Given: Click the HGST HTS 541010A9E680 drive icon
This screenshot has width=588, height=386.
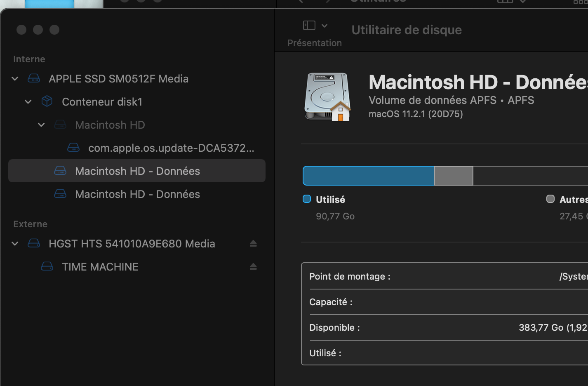Looking at the screenshot, I should click(x=34, y=243).
